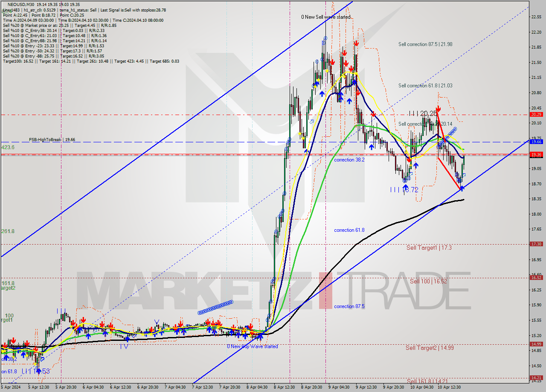Click the 18.00 price axis value
Screen dimensions: 546x392
click(536, 214)
